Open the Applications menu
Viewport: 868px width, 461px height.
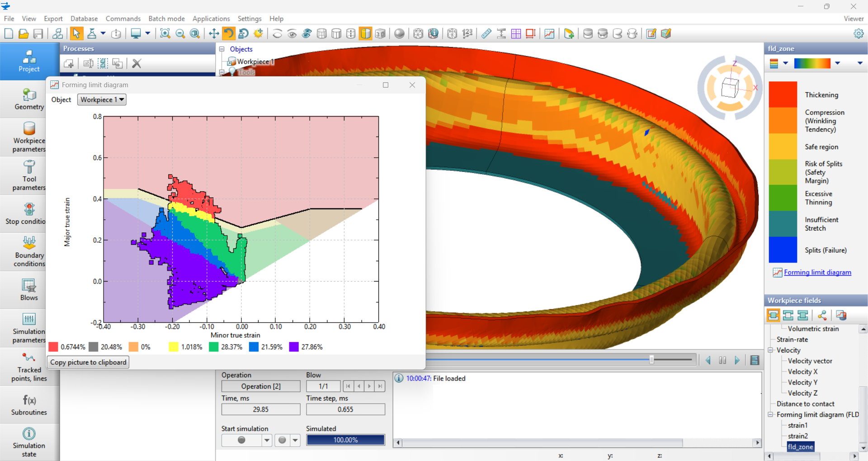click(211, 19)
